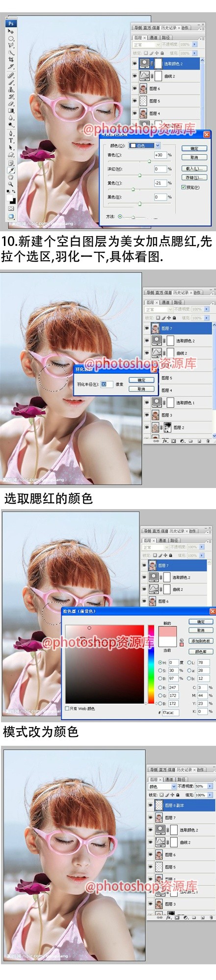The image size is (216, 980).
Task: Select the Clone Stamp tool
Action: [x=11, y=90]
